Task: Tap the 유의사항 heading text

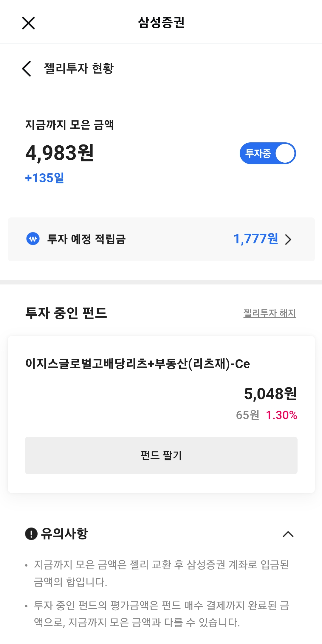Action: coord(64,533)
